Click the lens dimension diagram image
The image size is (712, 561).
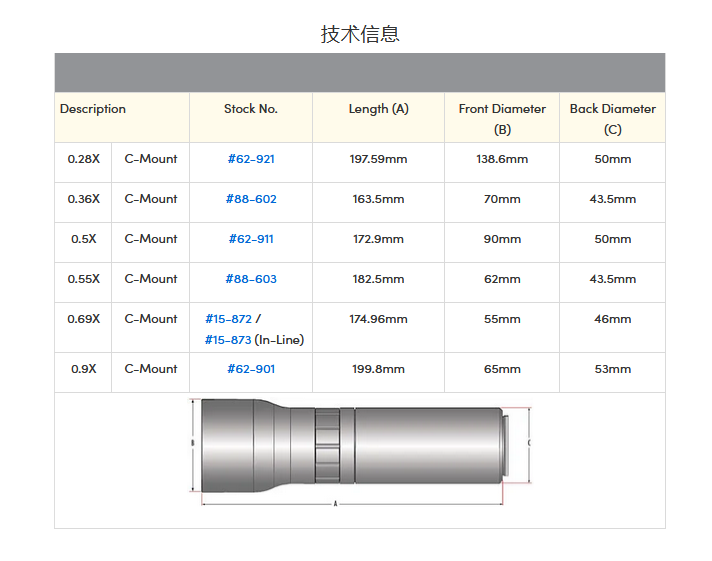tap(360, 452)
